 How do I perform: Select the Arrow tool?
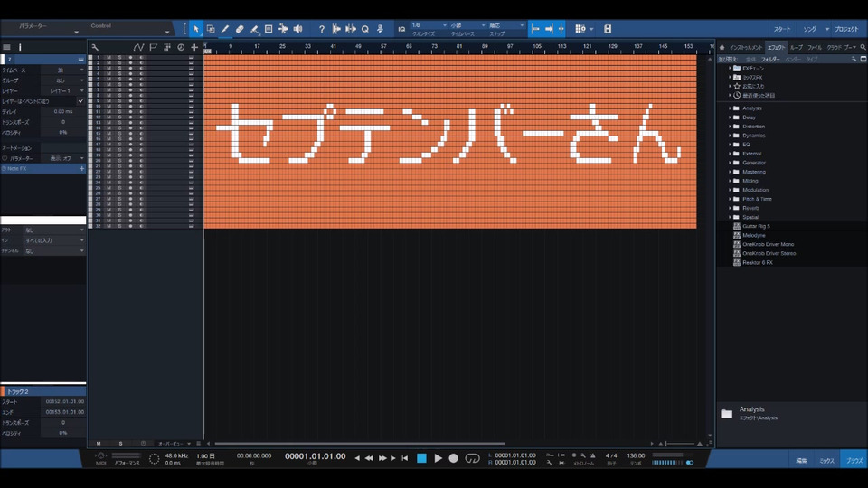[196, 29]
